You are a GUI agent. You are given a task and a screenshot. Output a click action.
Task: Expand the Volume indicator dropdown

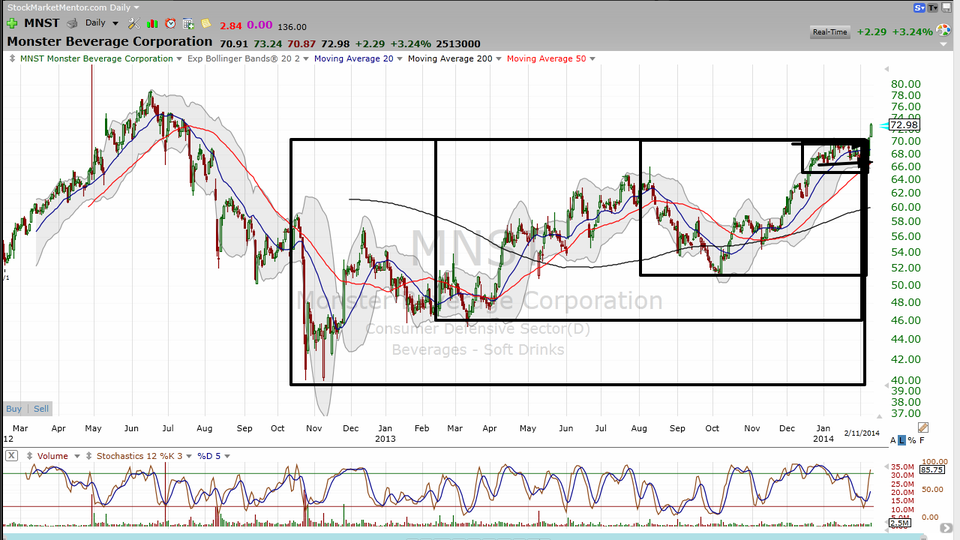(77, 456)
